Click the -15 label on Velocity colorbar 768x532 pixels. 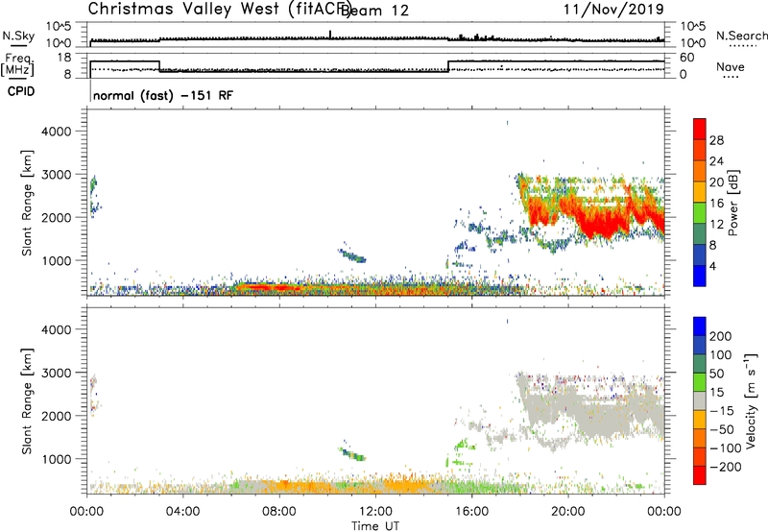[721, 411]
